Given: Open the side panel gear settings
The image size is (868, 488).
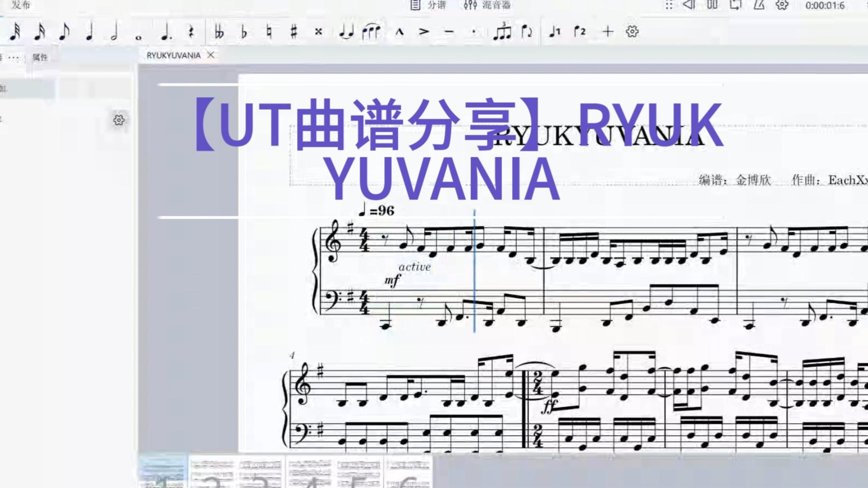Looking at the screenshot, I should pos(119,120).
